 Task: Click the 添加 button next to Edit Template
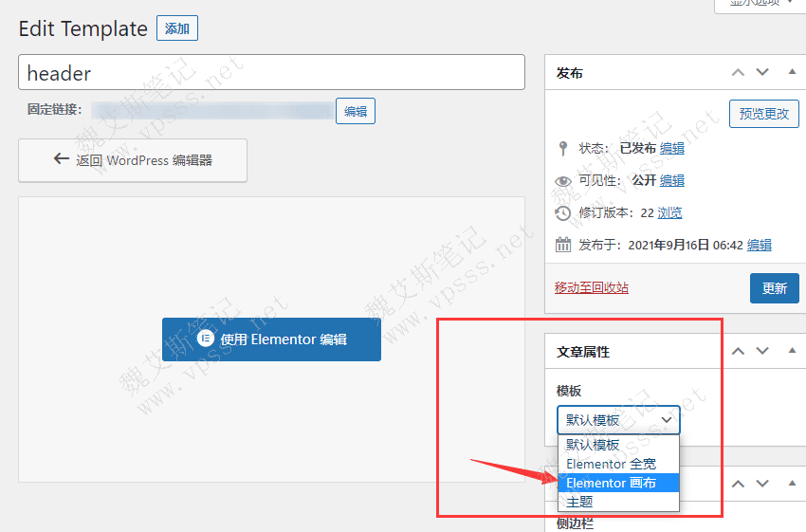pos(176,28)
